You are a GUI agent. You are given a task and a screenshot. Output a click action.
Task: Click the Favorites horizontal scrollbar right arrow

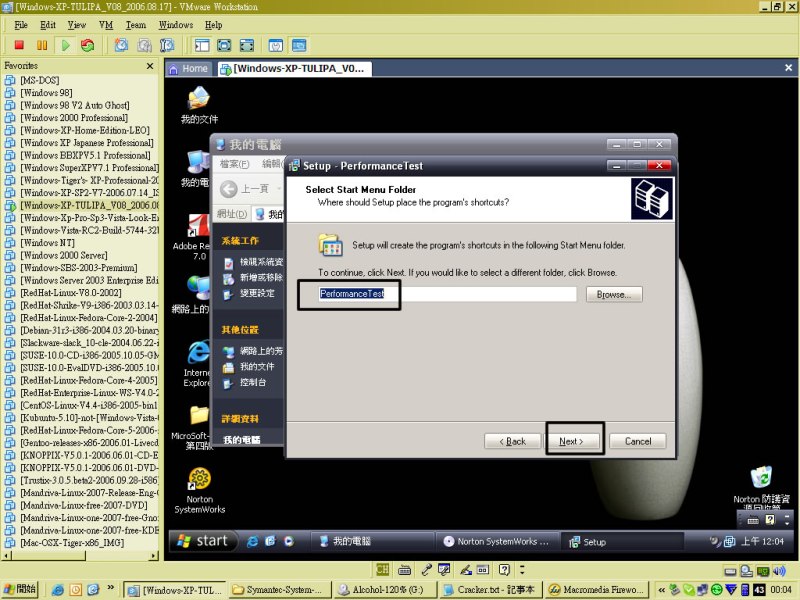click(154, 556)
